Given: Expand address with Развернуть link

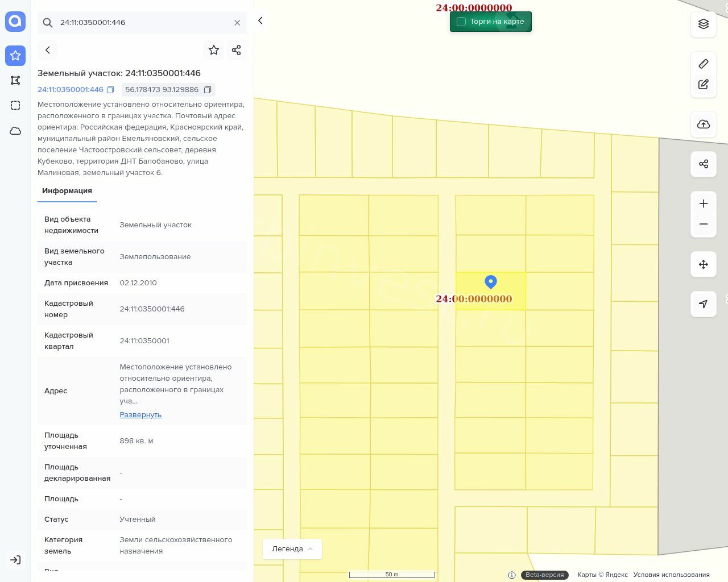Looking at the screenshot, I should (x=140, y=415).
